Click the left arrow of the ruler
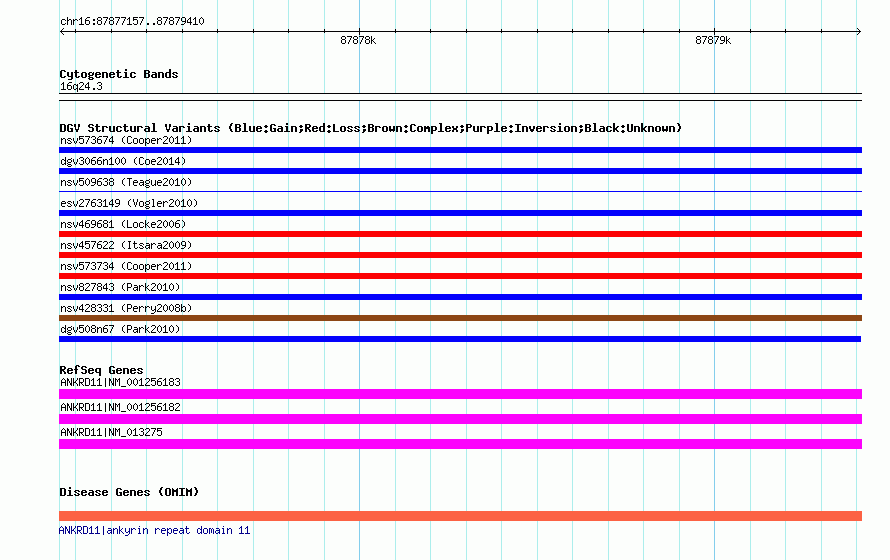 (62, 31)
